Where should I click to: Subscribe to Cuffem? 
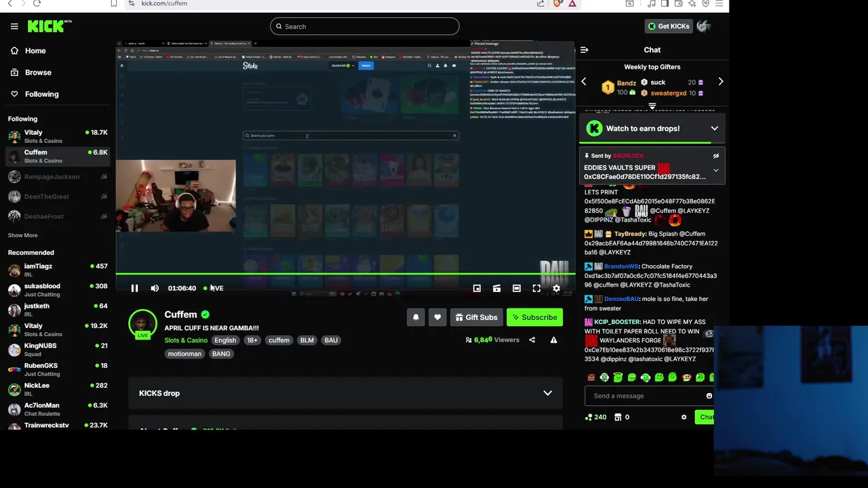(534, 317)
